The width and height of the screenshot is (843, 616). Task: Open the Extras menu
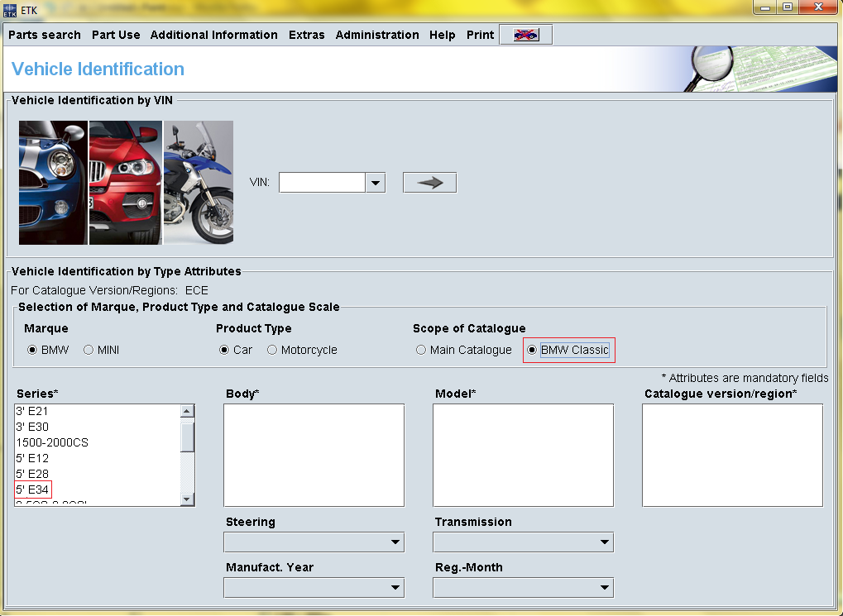click(x=306, y=35)
